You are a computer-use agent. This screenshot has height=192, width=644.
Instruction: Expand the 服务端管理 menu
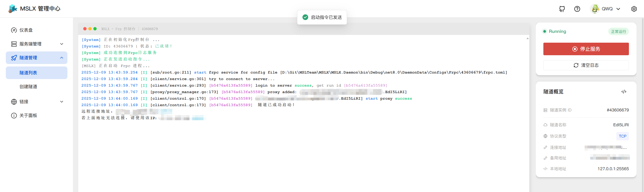(36, 44)
